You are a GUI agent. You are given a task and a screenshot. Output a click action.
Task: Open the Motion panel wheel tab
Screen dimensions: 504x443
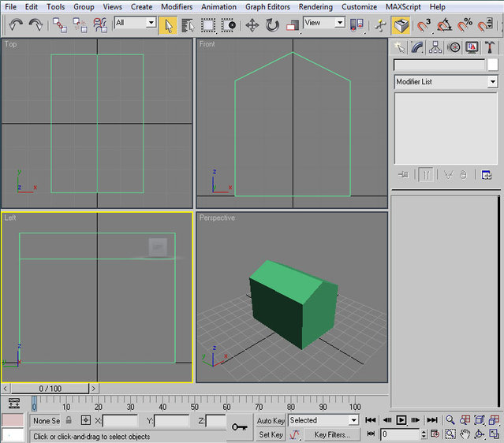pos(454,47)
